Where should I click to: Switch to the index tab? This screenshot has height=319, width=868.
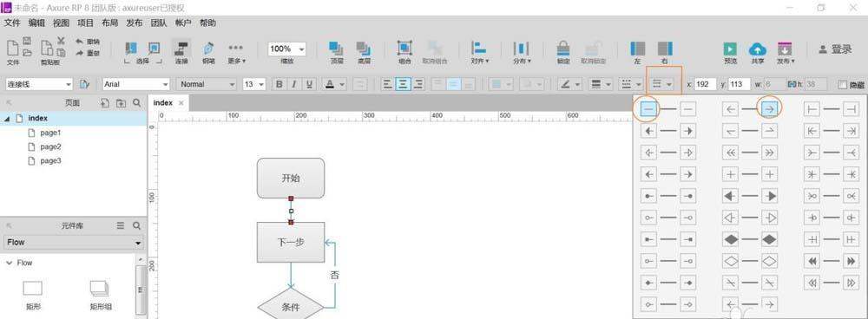pyautogui.click(x=163, y=103)
